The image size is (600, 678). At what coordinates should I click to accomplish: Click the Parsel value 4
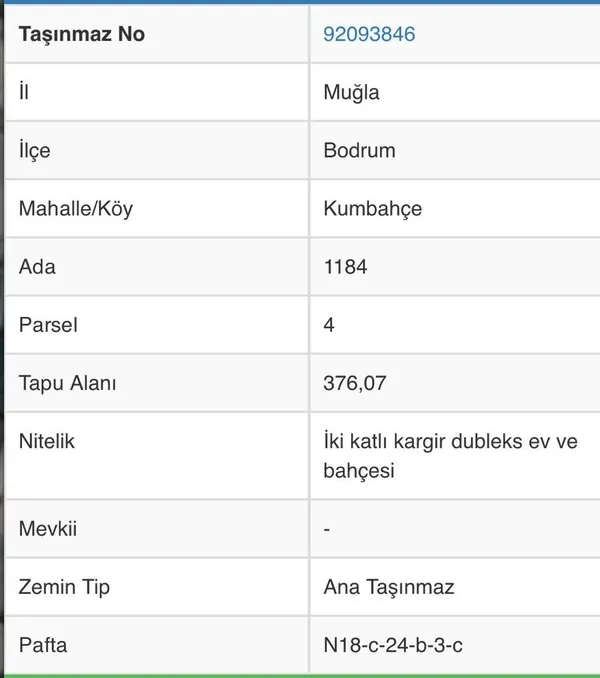click(329, 325)
